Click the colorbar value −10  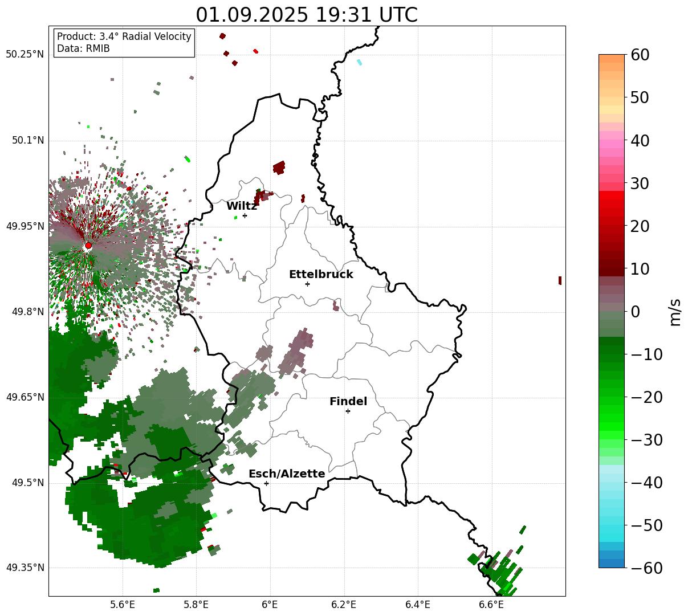[x=646, y=354]
